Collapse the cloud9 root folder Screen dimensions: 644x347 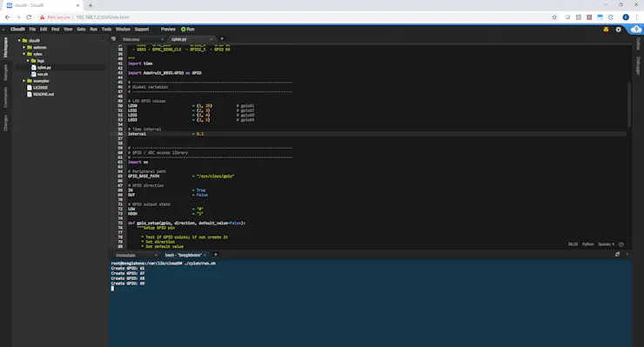tap(19, 41)
